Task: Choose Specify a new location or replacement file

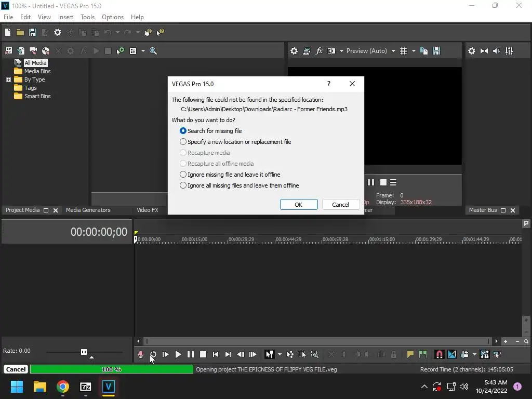Action: [235, 142]
